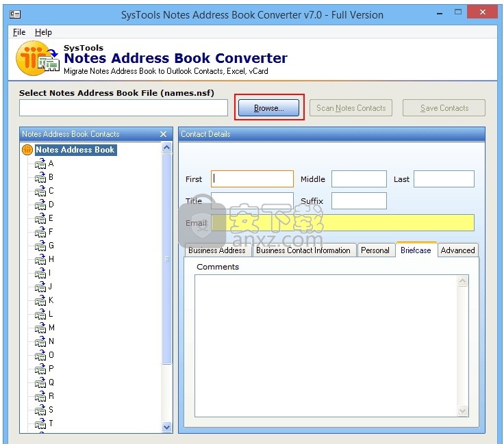
Task: Open the File menu
Action: point(19,32)
